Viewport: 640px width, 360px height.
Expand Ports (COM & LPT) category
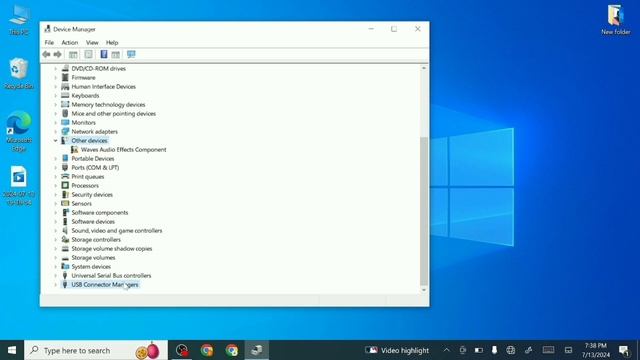56,167
